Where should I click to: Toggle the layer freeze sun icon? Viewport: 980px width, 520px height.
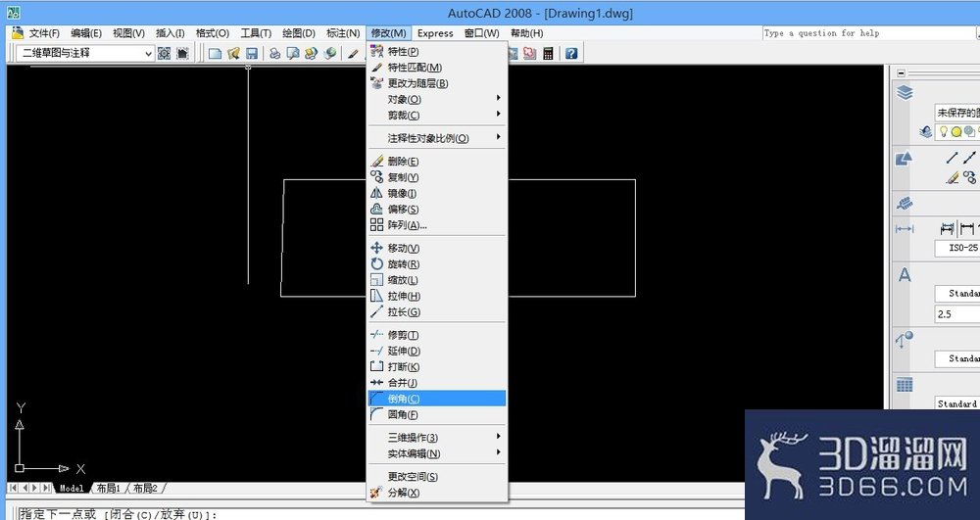pos(956,132)
